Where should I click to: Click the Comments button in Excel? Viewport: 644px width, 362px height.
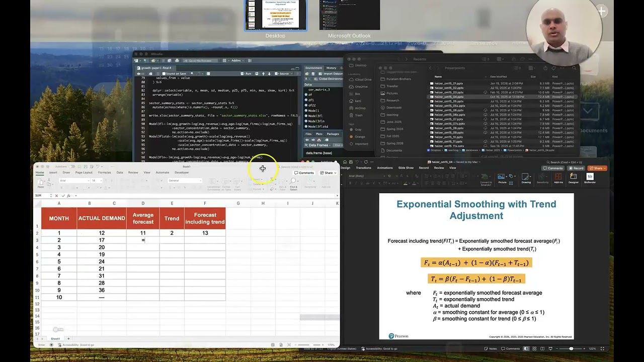click(x=304, y=172)
